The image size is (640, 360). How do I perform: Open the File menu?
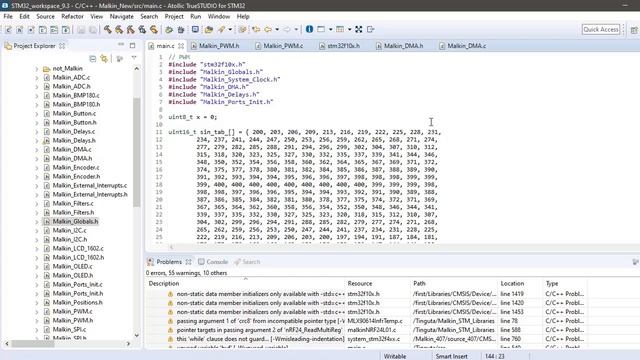tap(8, 16)
